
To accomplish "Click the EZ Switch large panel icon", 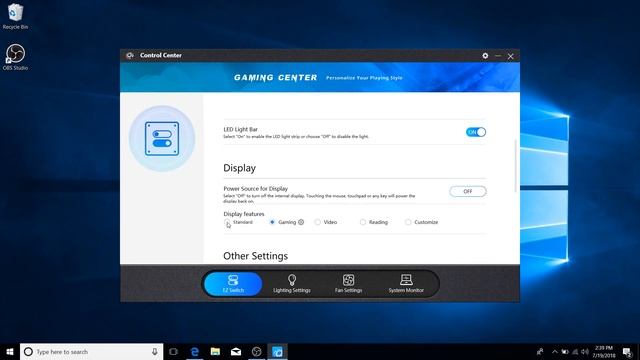I will point(162,139).
